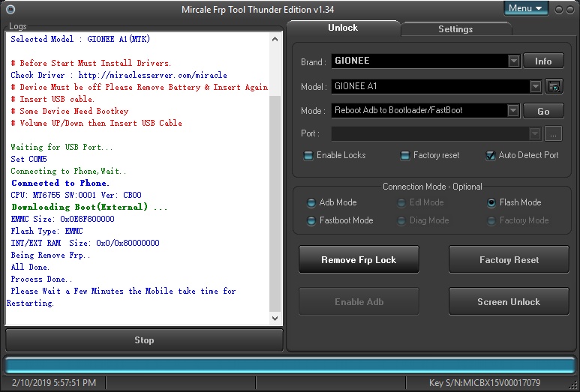
Task: Click the second round window control button
Action: pos(570,10)
